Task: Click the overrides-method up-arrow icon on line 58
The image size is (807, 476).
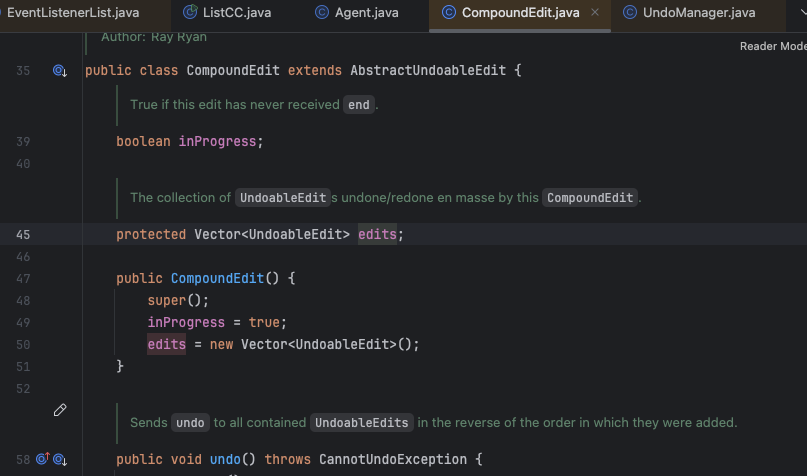Action: (43, 460)
